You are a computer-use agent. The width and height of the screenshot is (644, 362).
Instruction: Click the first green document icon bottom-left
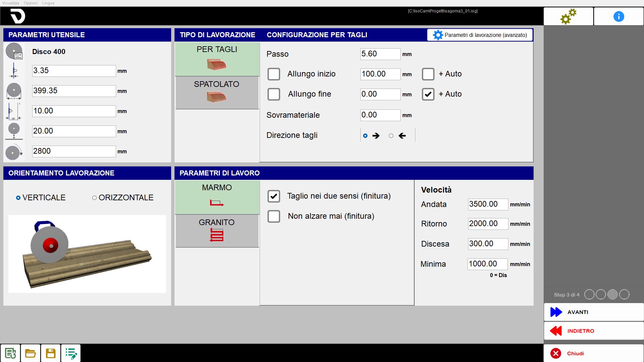pyautogui.click(x=10, y=353)
